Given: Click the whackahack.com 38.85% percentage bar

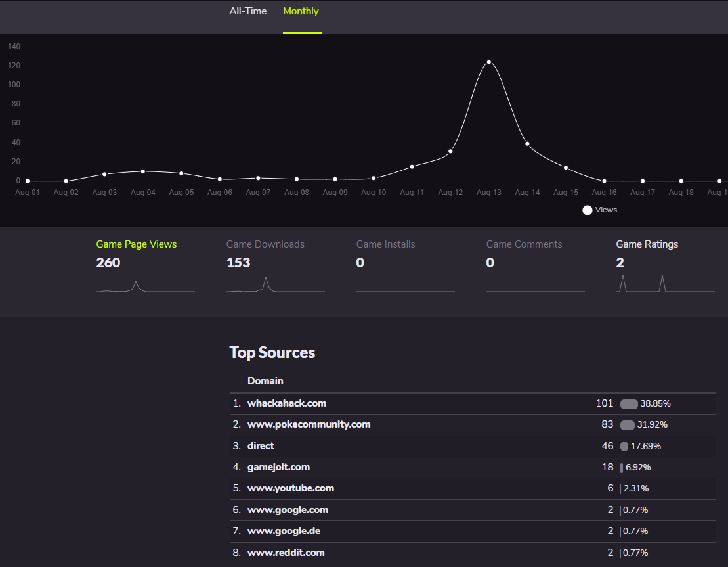Looking at the screenshot, I should point(629,404).
